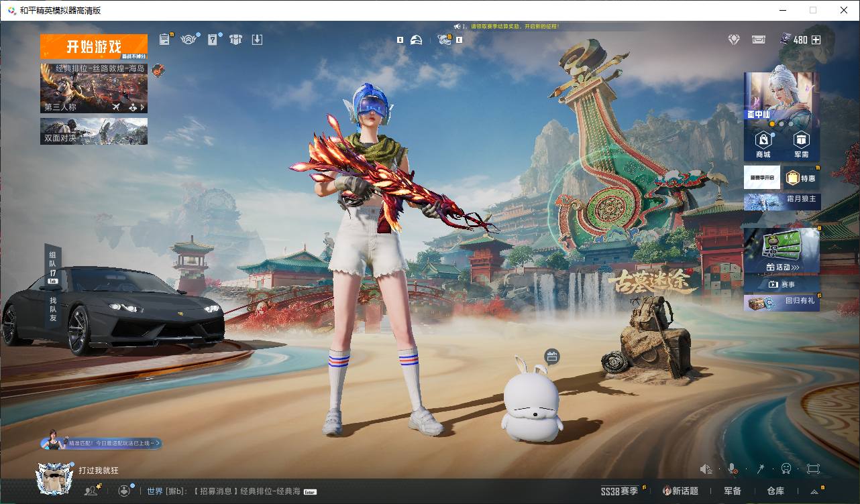Open the 仓库 inventory tab
The height and width of the screenshot is (504, 860).
click(x=775, y=491)
